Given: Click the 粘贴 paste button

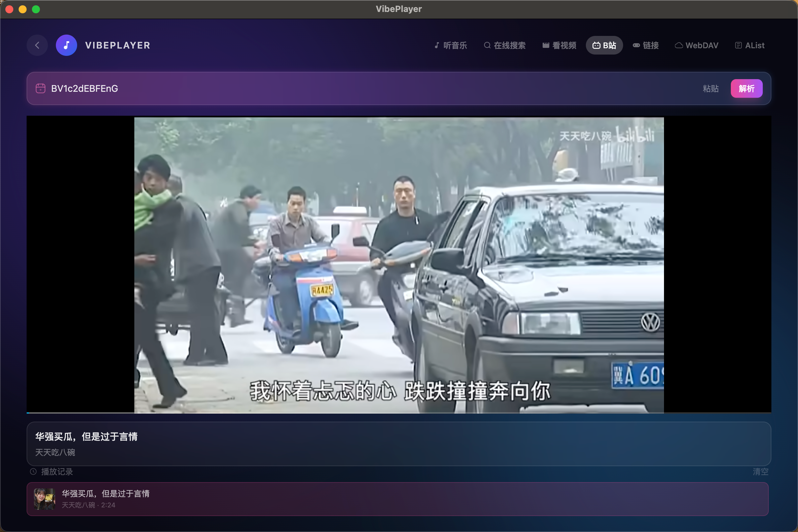Looking at the screenshot, I should [x=711, y=88].
